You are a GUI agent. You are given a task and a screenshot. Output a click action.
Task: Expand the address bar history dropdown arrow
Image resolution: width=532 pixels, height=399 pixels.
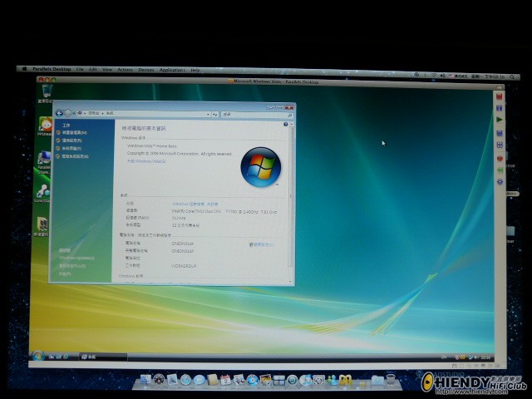point(208,115)
